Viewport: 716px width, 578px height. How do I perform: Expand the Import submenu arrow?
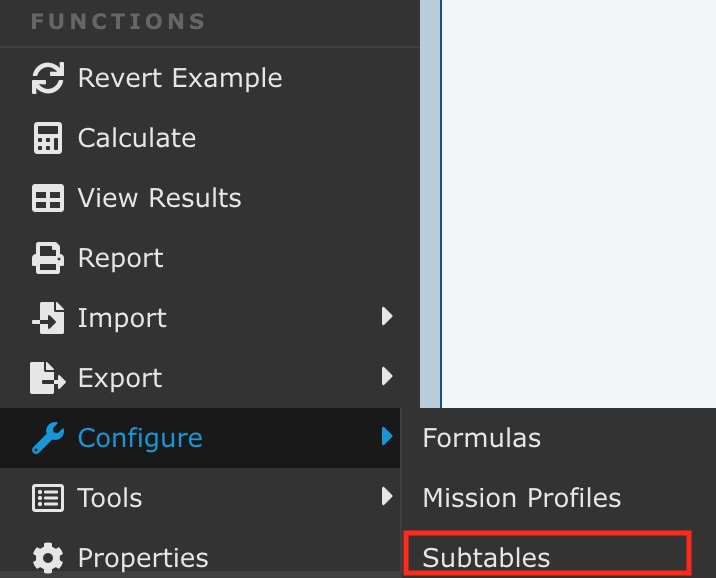[x=388, y=318]
